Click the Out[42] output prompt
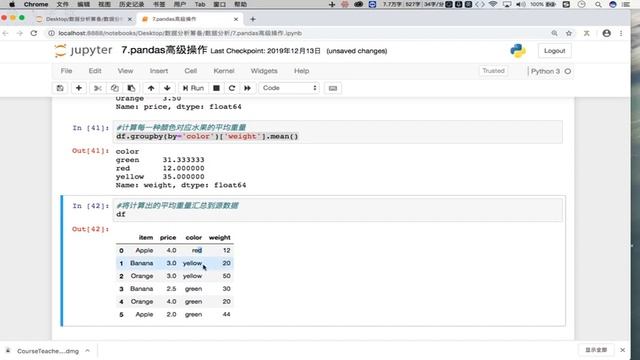The width and height of the screenshot is (640, 360). (90, 229)
